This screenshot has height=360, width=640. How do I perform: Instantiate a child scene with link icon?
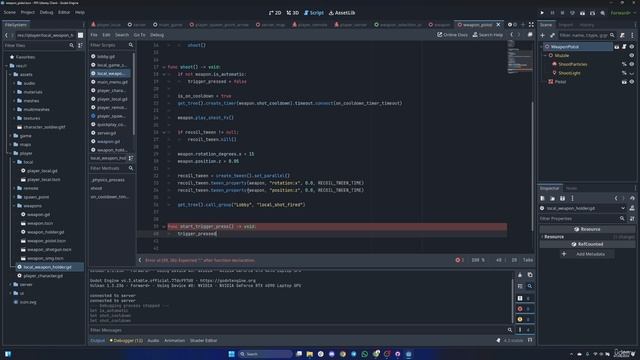coord(552,36)
